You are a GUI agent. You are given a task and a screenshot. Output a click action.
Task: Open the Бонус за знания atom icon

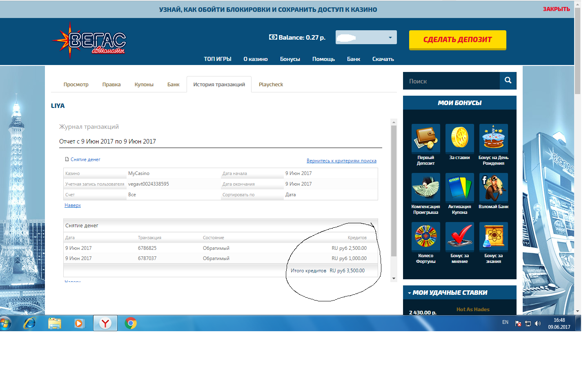(x=494, y=236)
